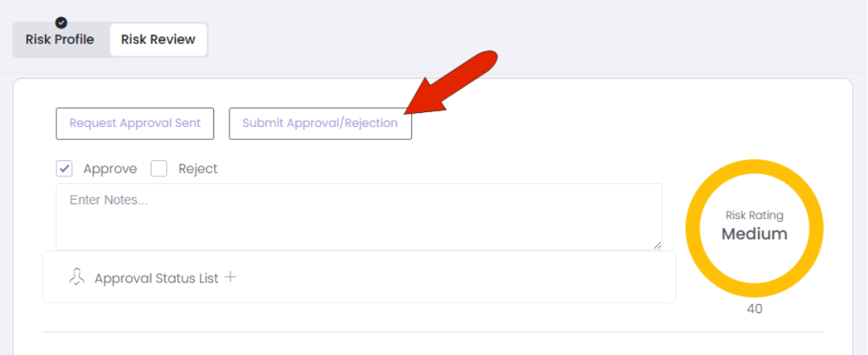The width and height of the screenshot is (868, 355).
Task: Open the Risk Review tab
Action: [x=158, y=40]
